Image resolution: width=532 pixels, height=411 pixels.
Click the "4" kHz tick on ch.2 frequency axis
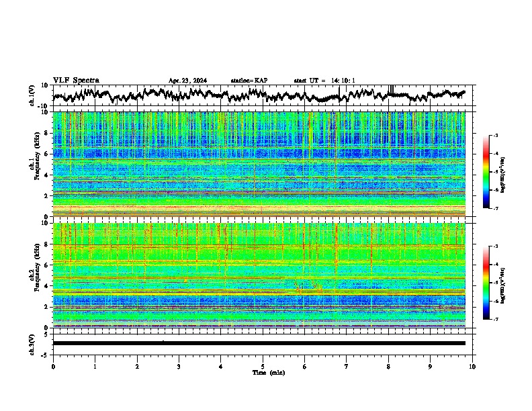(x=46, y=286)
